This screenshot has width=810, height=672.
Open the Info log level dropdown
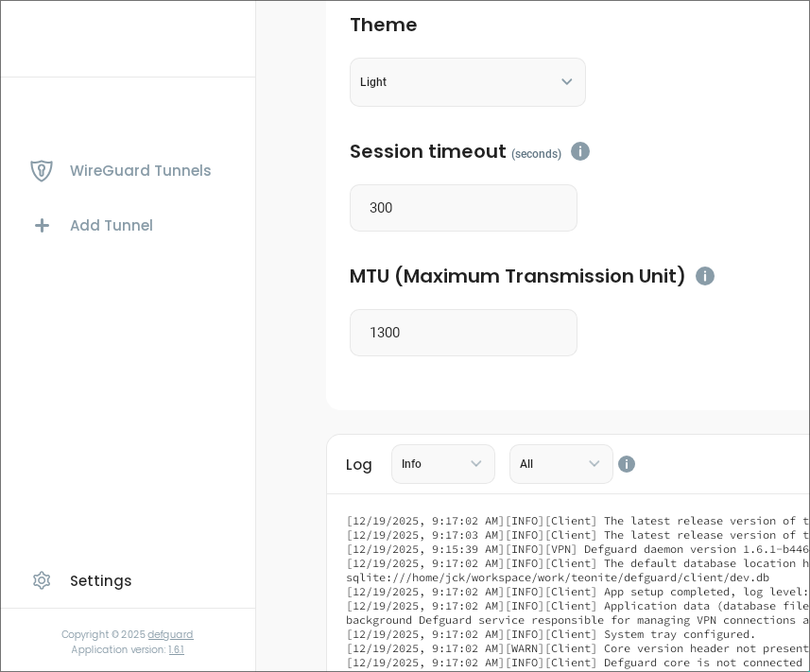(442, 464)
